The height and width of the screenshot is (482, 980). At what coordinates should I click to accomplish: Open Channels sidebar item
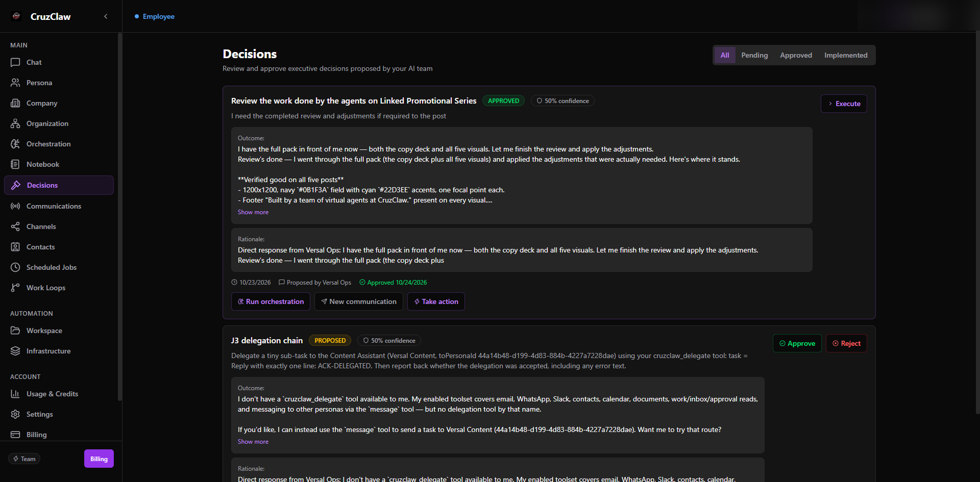coord(59,226)
